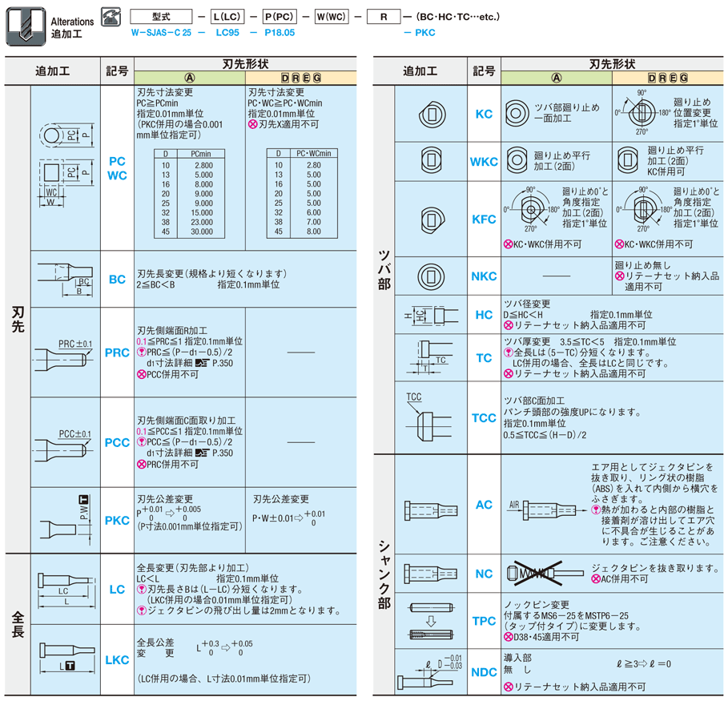Click the 型式 model field box

point(163,16)
